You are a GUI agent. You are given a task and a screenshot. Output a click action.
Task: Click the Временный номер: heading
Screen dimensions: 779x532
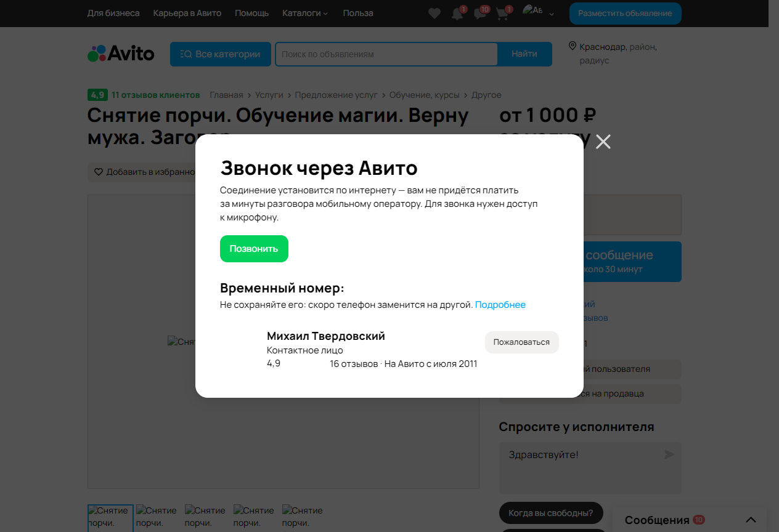(x=282, y=288)
